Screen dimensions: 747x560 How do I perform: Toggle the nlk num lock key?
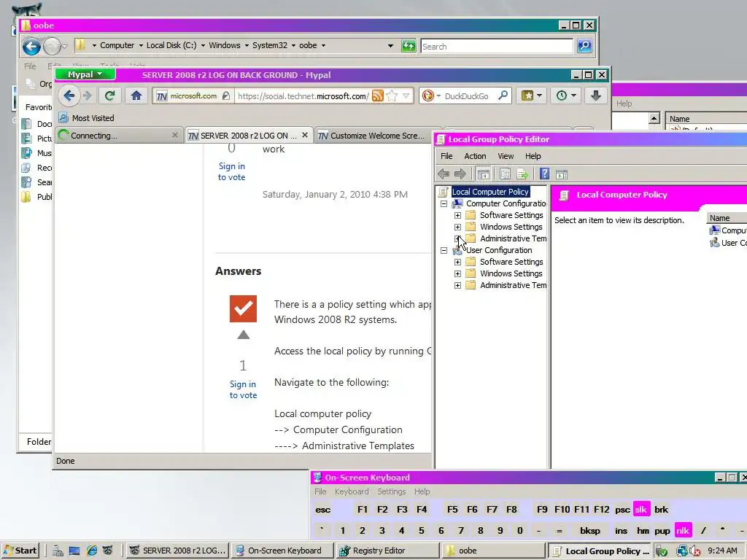683,531
